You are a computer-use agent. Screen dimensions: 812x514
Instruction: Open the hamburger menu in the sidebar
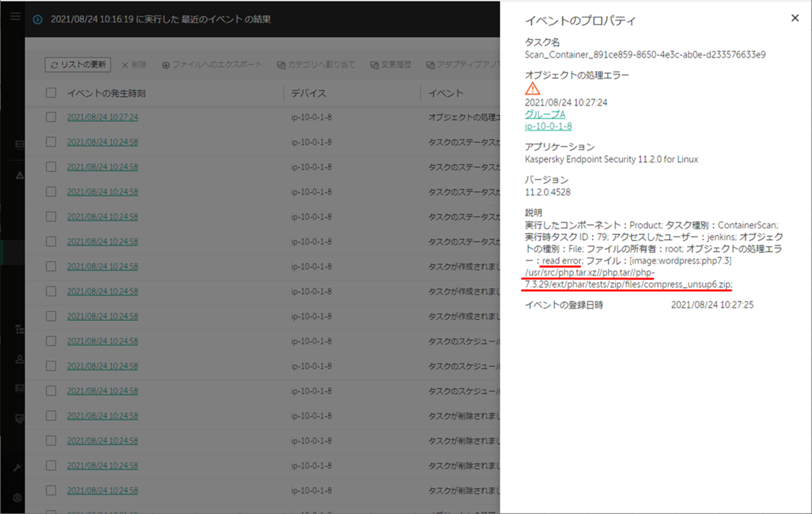coord(15,18)
